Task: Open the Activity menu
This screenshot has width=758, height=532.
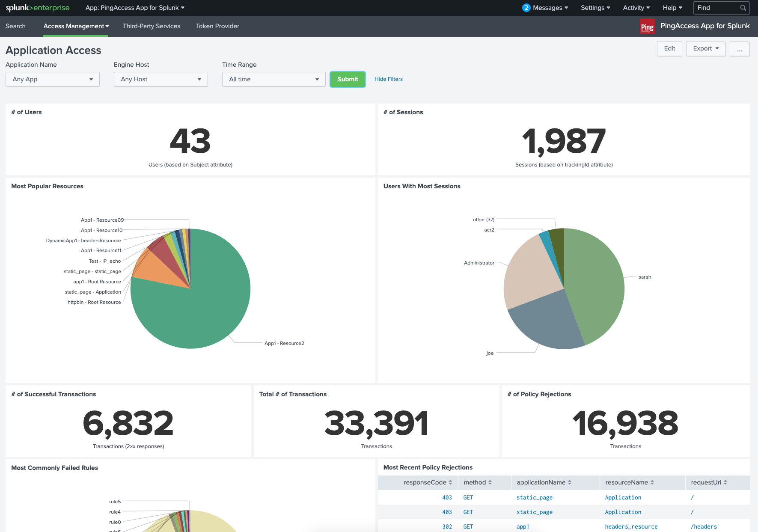Action: coord(636,8)
